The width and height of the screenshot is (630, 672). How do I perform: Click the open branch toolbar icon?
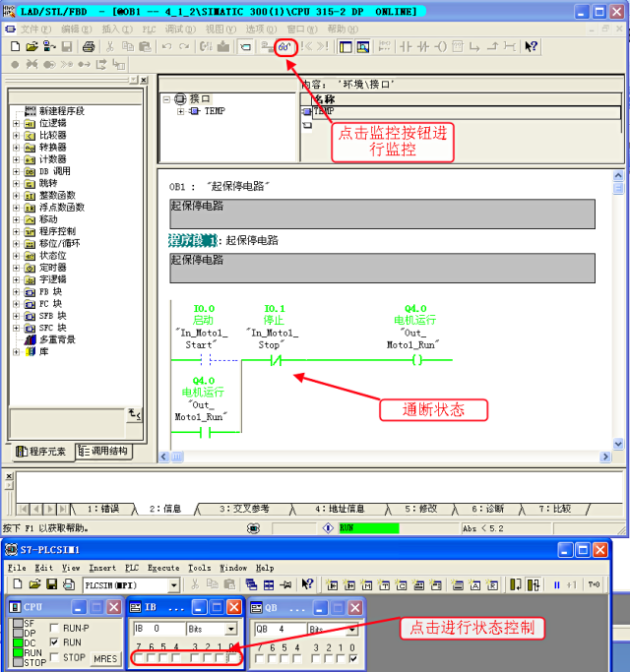point(474,46)
